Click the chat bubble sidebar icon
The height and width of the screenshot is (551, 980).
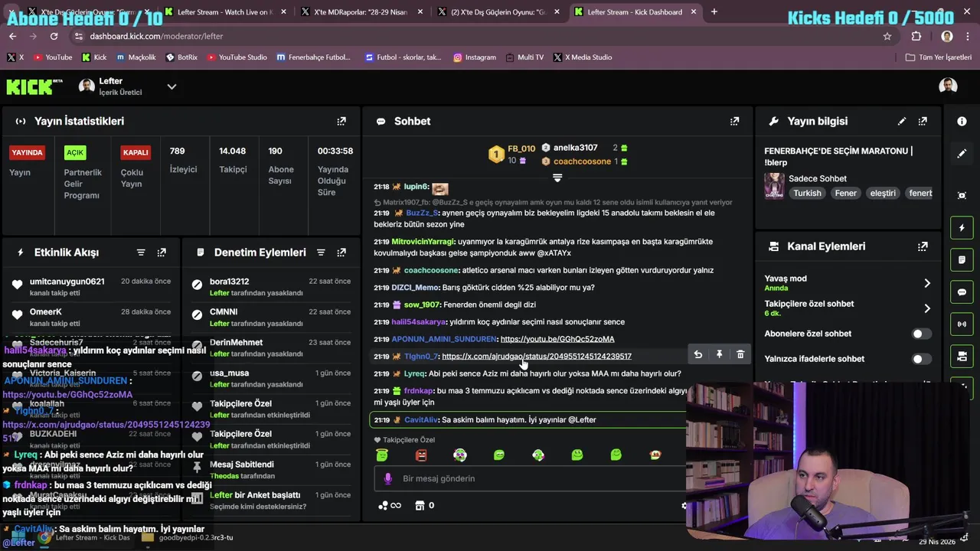962,292
